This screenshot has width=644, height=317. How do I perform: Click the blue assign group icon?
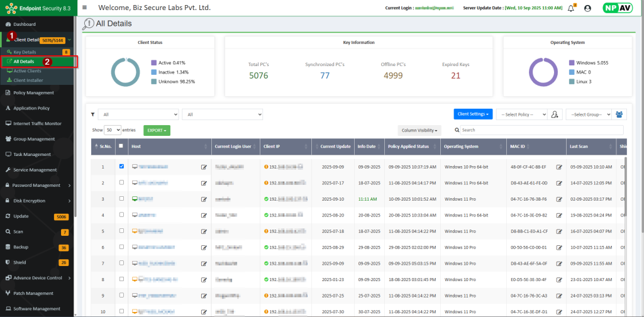point(621,114)
